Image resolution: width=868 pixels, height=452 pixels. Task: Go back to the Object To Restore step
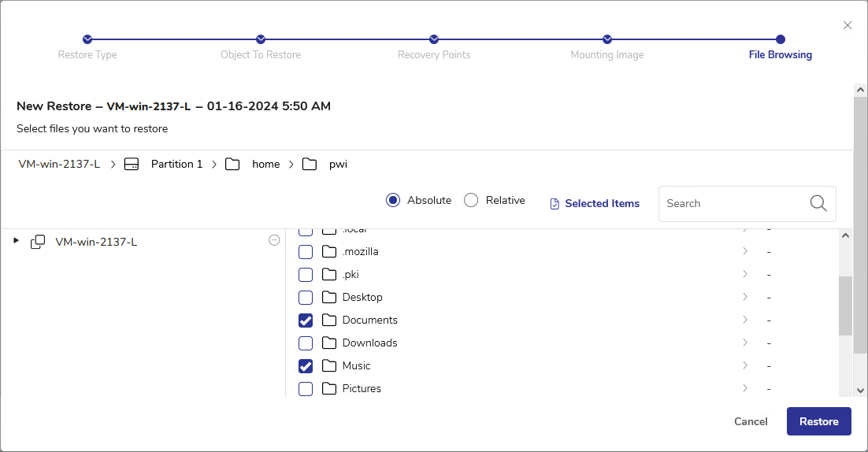(x=261, y=39)
